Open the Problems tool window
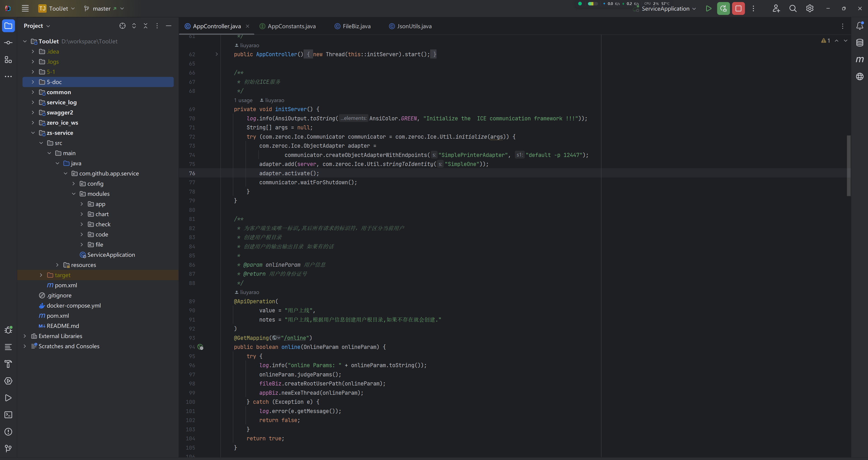Screen dimensions: 868x460 (8, 432)
